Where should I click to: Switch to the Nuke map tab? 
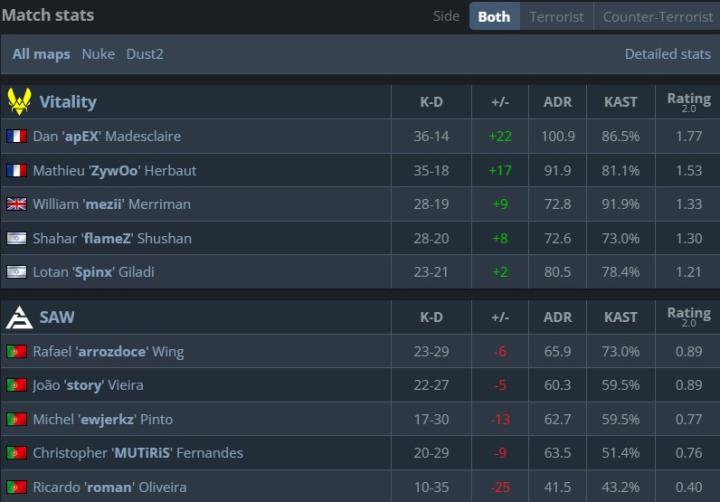tap(98, 54)
